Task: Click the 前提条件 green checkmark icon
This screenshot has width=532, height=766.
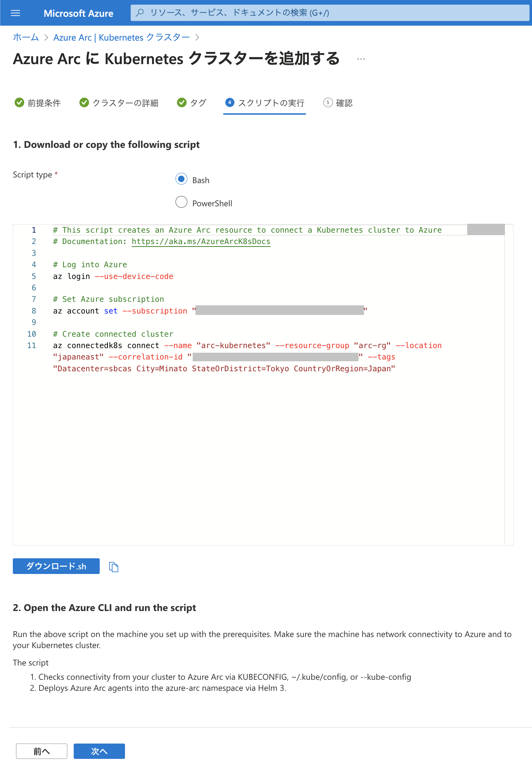Action: pyautogui.click(x=19, y=103)
